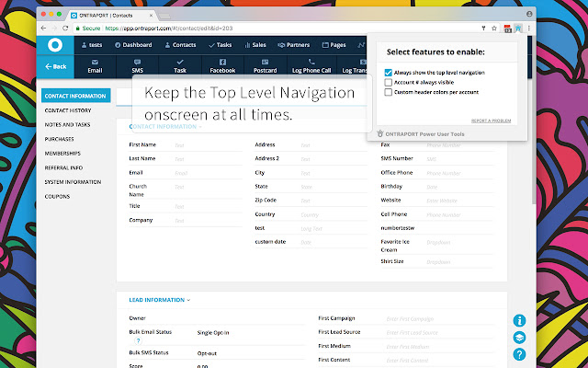This screenshot has width=588, height=368.
Task: Switch to Contact History sidebar tab
Action: (68, 110)
